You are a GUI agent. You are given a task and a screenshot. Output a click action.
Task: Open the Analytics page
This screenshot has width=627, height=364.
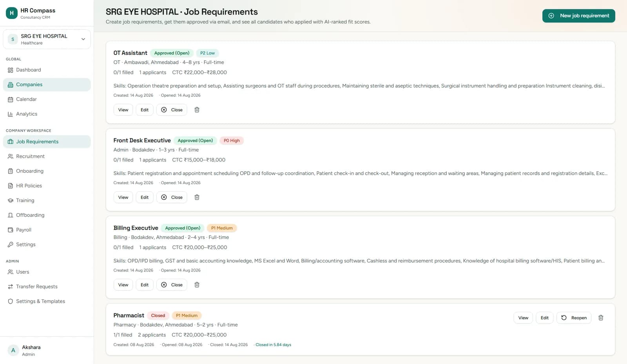click(47, 114)
